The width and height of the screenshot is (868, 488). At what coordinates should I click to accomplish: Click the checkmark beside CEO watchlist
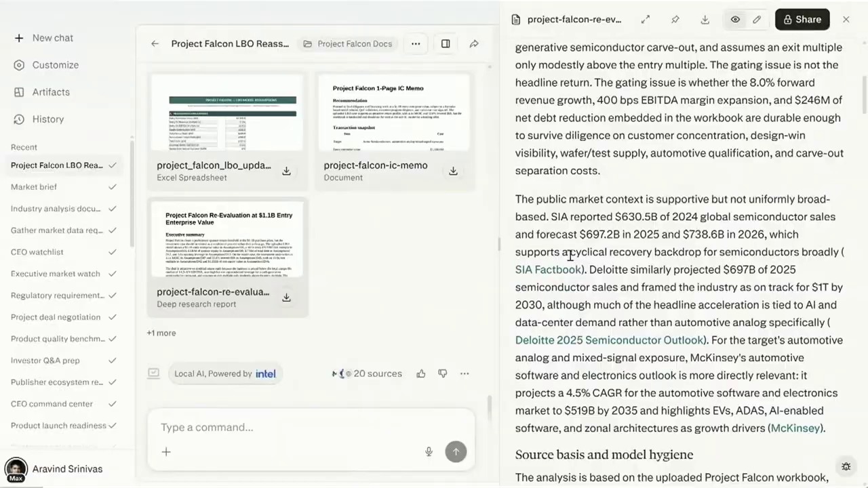coord(113,252)
